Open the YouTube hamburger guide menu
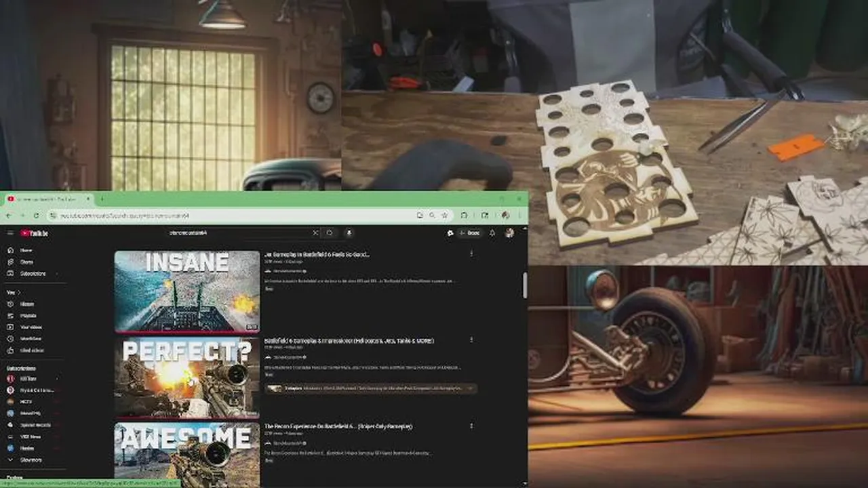868x488 pixels. pos(10,233)
